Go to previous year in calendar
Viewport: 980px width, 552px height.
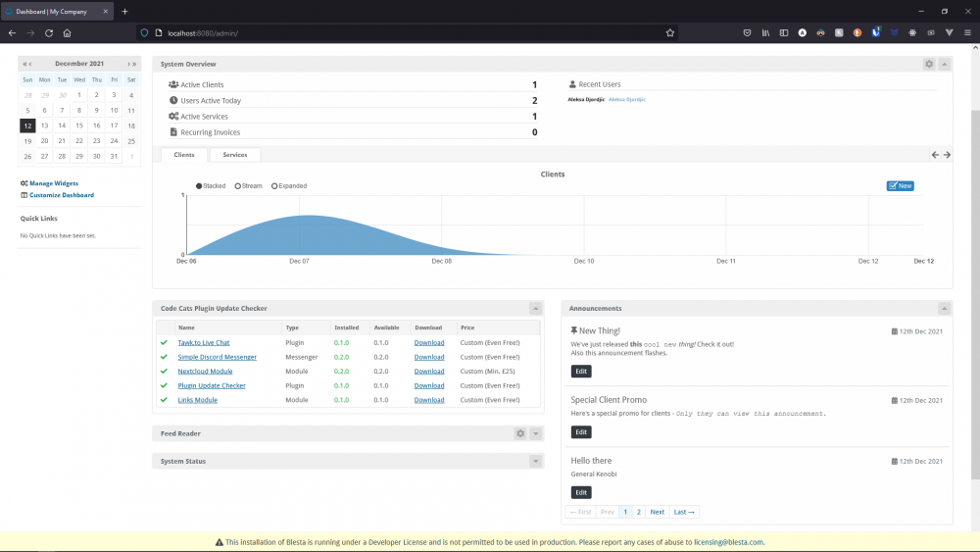24,64
